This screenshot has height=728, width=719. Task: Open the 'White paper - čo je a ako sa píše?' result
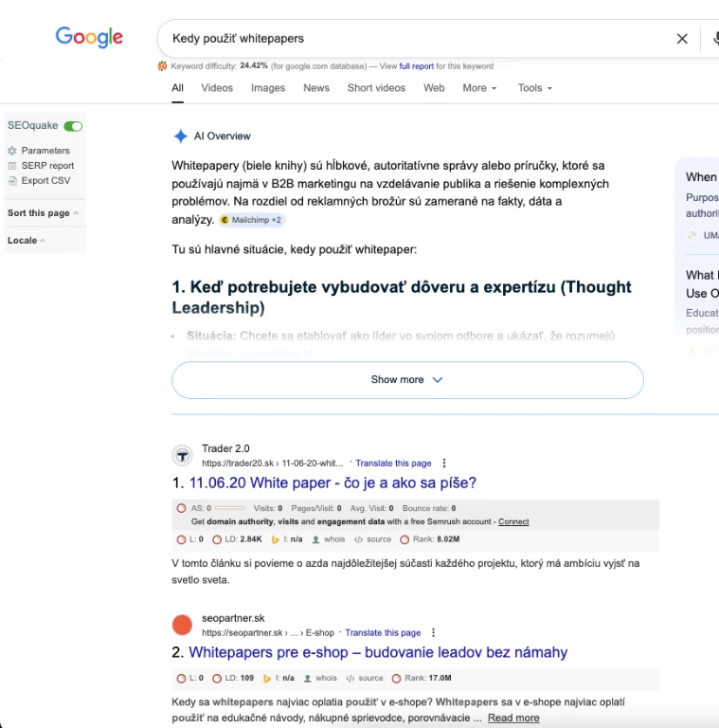click(333, 482)
